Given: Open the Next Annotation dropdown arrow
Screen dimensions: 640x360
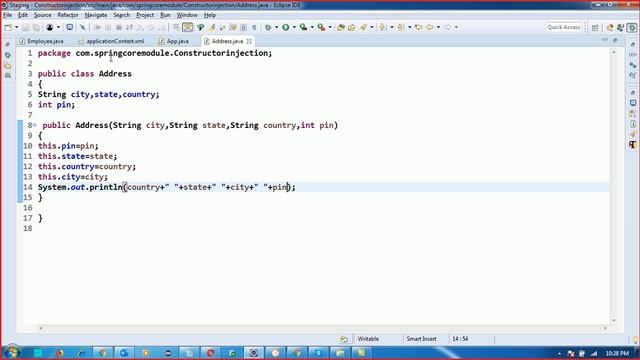Looking at the screenshot, I should coord(392,27).
